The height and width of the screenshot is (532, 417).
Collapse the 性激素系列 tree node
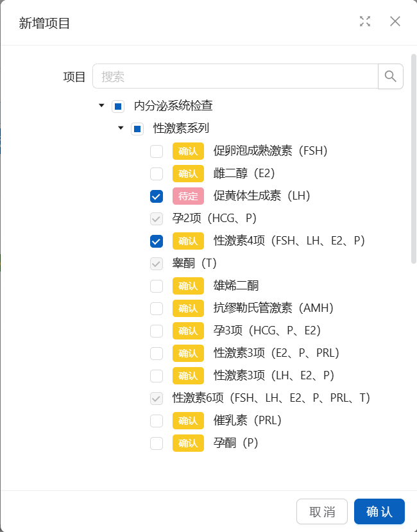[121, 128]
